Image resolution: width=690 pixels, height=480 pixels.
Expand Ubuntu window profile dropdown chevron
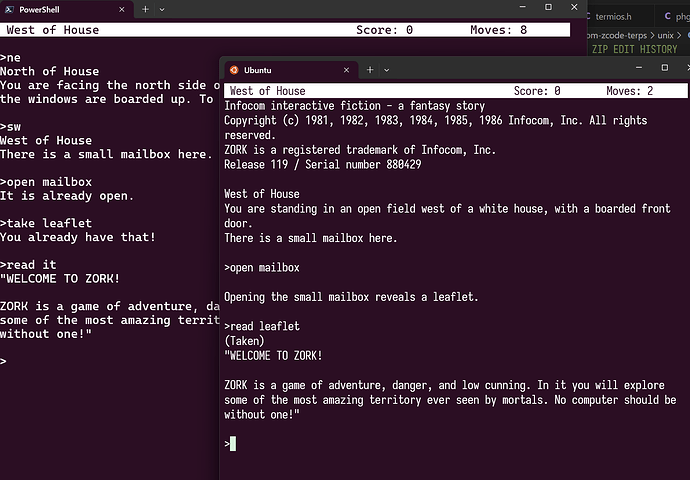pos(386,70)
